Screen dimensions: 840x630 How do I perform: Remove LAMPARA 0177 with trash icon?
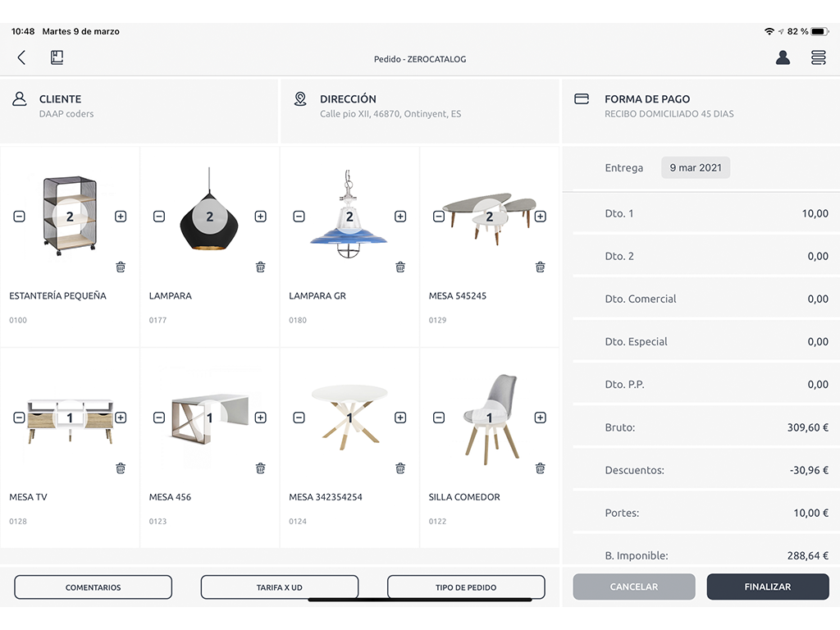click(x=260, y=267)
